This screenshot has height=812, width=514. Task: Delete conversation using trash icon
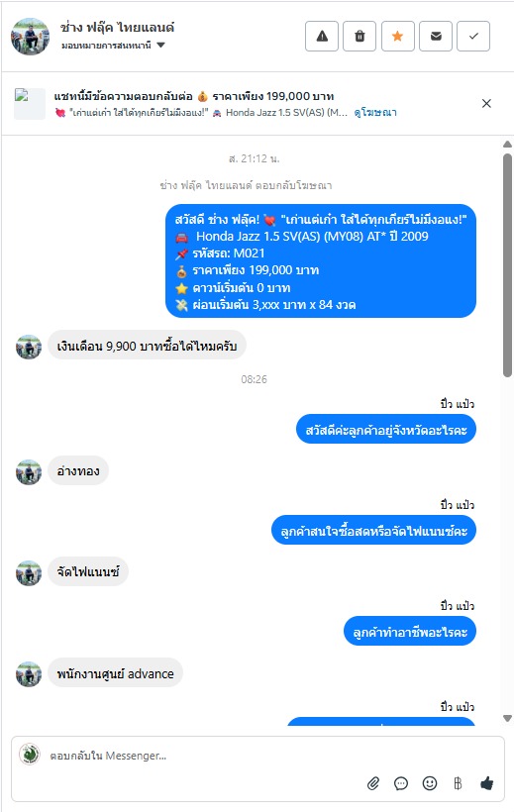360,37
